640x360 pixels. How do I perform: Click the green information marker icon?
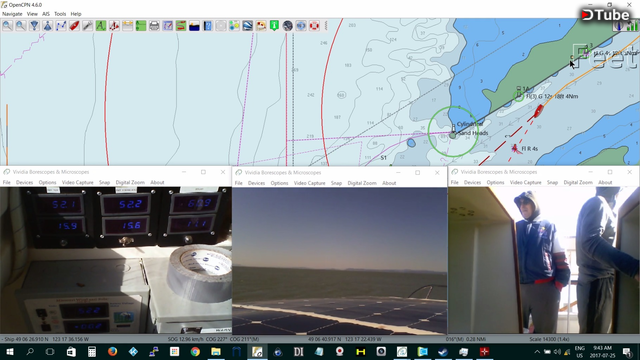[x=274, y=26]
